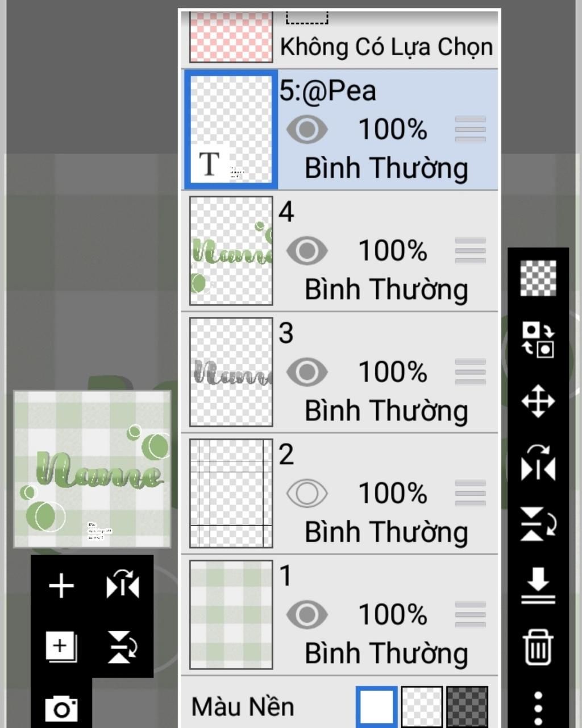
Task: Tap the canvas preview thumbnail with "Name"
Action: click(x=92, y=469)
